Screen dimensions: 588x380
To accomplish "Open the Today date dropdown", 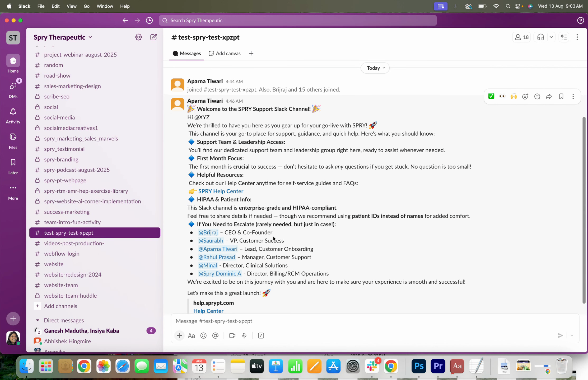I will pyautogui.click(x=375, y=68).
